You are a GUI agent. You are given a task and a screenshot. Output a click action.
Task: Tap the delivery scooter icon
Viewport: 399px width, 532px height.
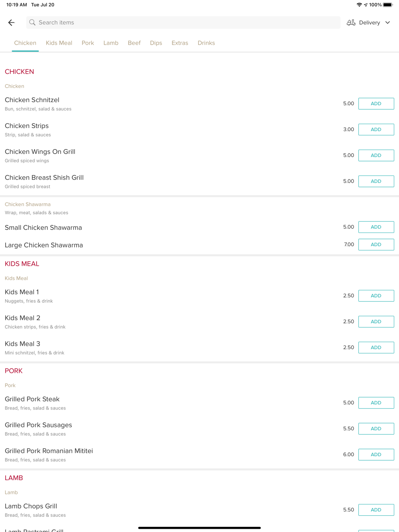(351, 23)
